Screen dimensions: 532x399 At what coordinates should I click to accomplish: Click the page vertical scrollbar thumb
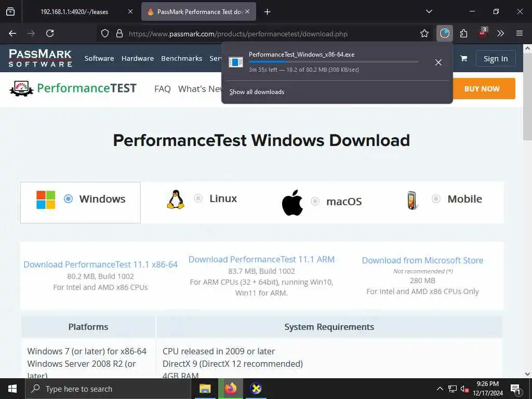[527, 96]
